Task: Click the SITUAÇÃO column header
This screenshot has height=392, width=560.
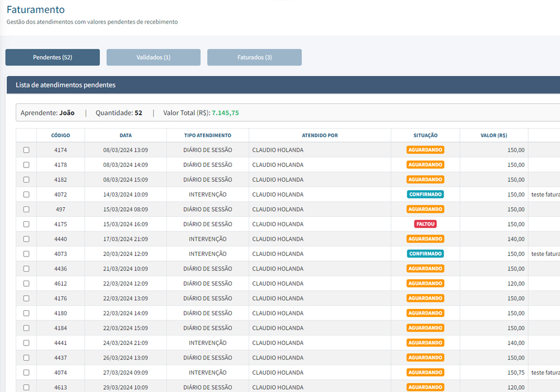Action: point(425,136)
